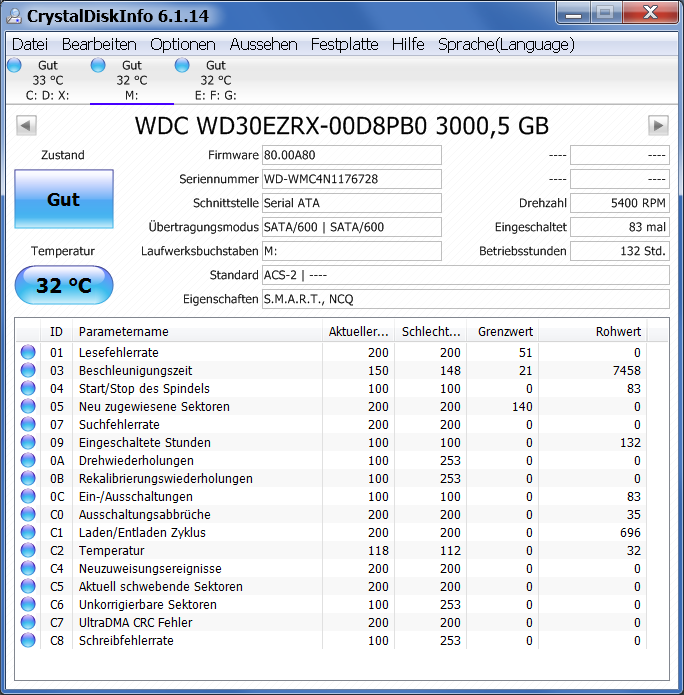Click the Eigenschaften field S.M.A.R.T., NCQ

(465, 299)
